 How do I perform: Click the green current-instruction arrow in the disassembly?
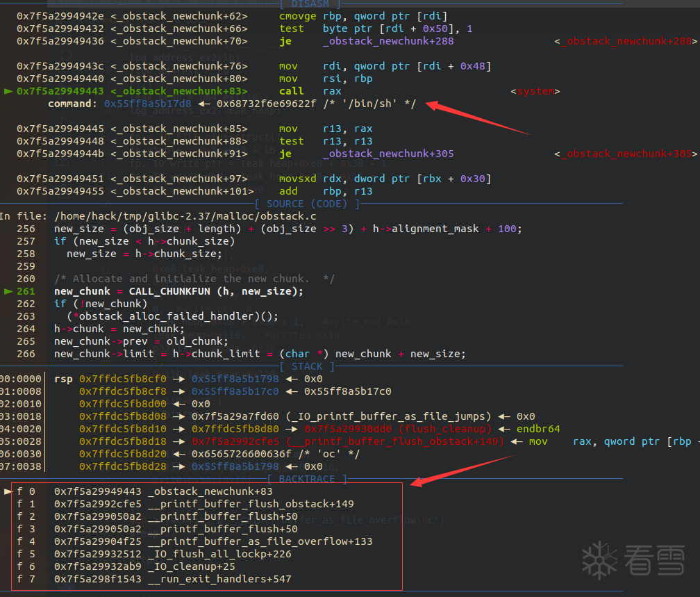click(8, 91)
